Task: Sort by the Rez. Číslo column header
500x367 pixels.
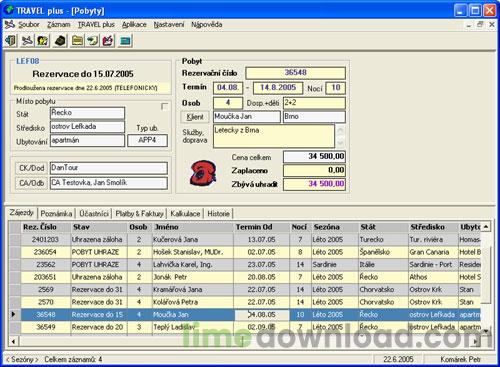Action: pyautogui.click(x=46, y=227)
